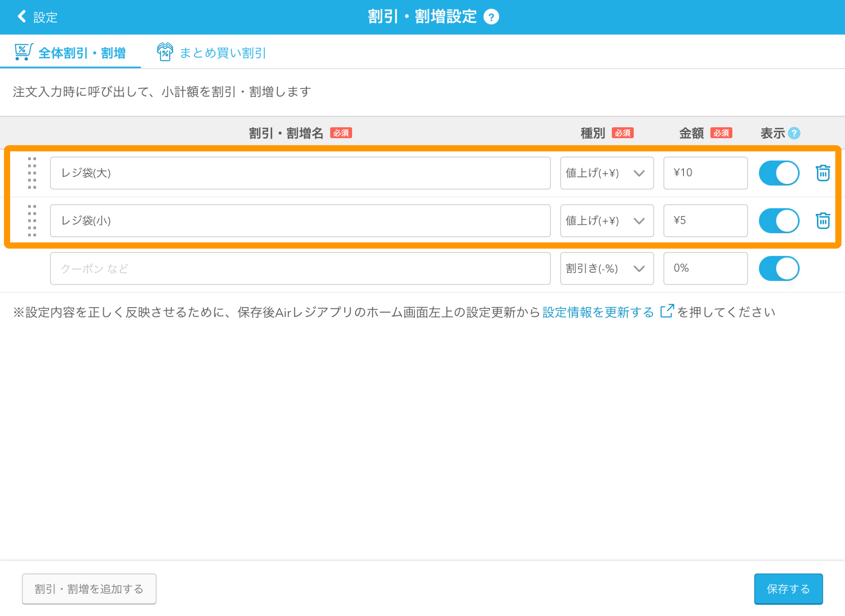
Task: Focus the クーポン など name field
Action: (x=300, y=268)
